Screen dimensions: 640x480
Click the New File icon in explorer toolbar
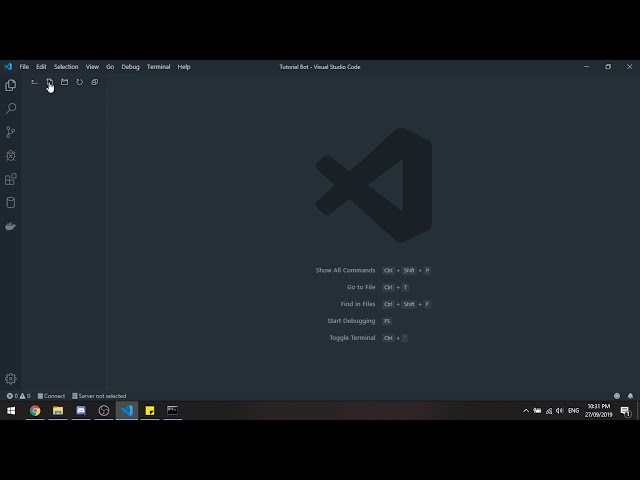49,82
